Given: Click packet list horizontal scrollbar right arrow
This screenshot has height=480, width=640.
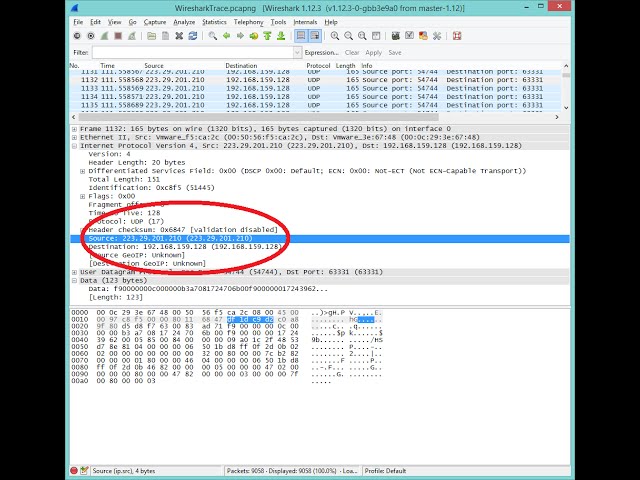Looking at the screenshot, I should pos(557,117).
